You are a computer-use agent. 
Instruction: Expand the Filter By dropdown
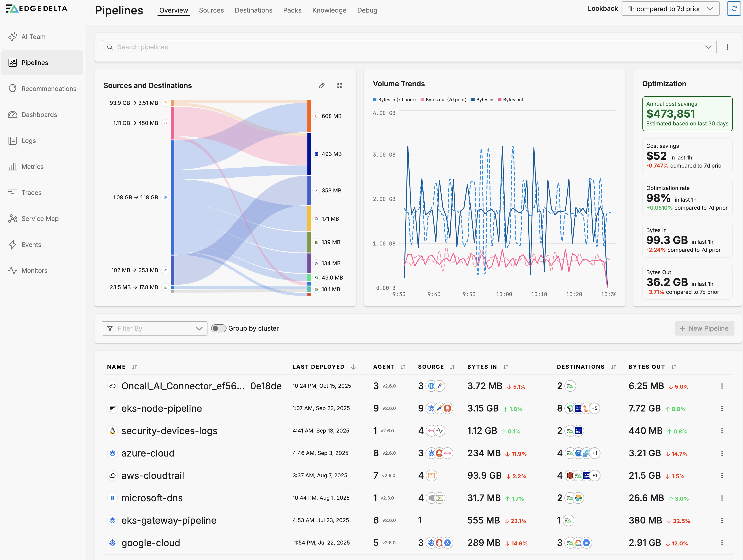coord(155,328)
